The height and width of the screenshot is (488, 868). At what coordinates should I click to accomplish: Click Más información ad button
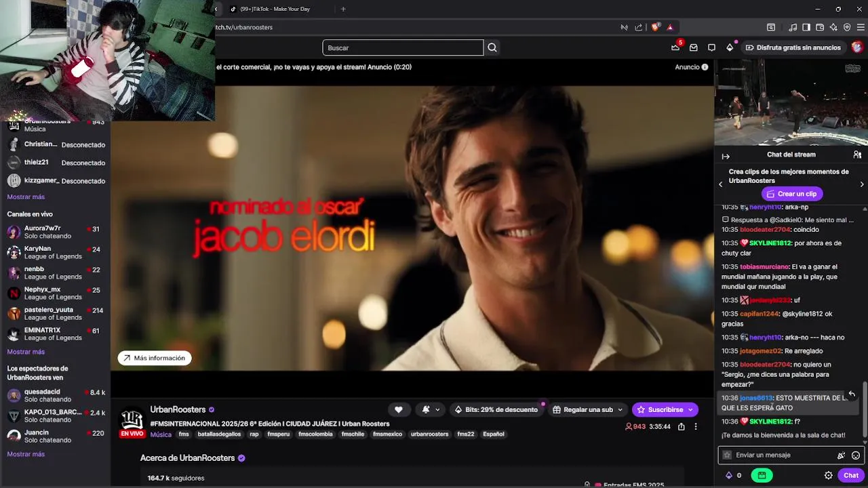[x=155, y=358]
